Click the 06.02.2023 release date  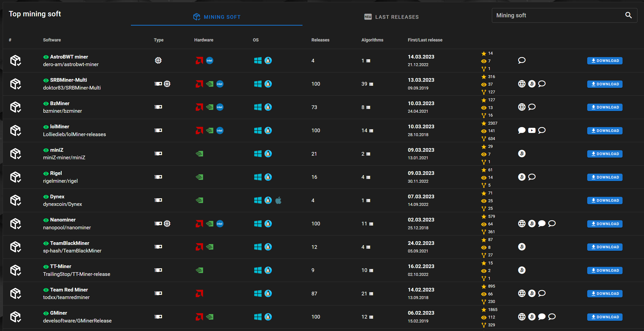click(421, 313)
